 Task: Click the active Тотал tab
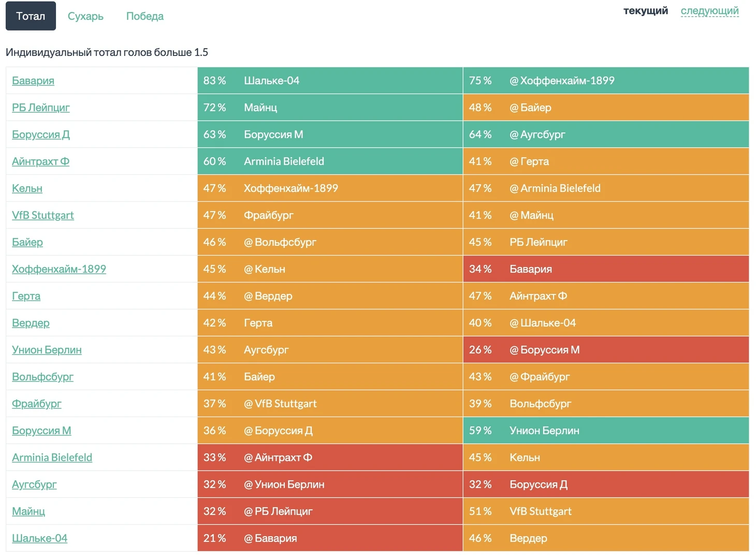(31, 16)
